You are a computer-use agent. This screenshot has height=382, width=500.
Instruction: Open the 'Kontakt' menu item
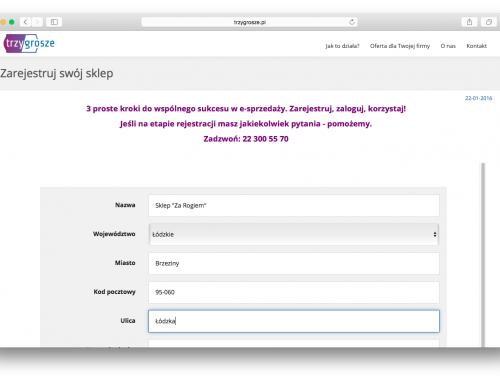click(x=476, y=46)
